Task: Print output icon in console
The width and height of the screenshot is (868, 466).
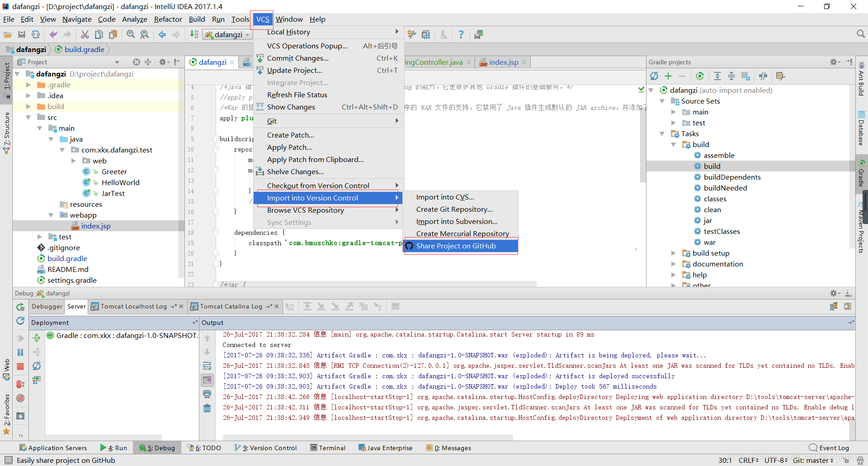Action: [x=207, y=394]
